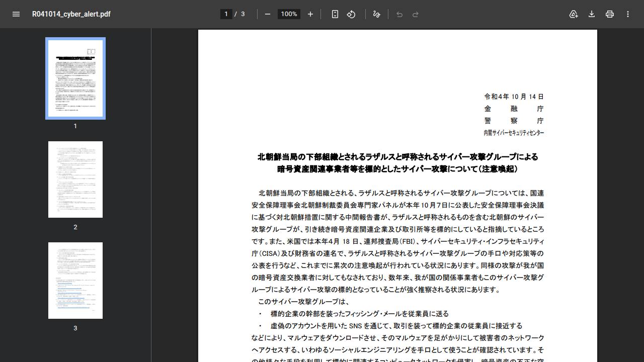The width and height of the screenshot is (644, 362).
Task: Click the date text 令和4年10月14日
Action: click(x=514, y=97)
